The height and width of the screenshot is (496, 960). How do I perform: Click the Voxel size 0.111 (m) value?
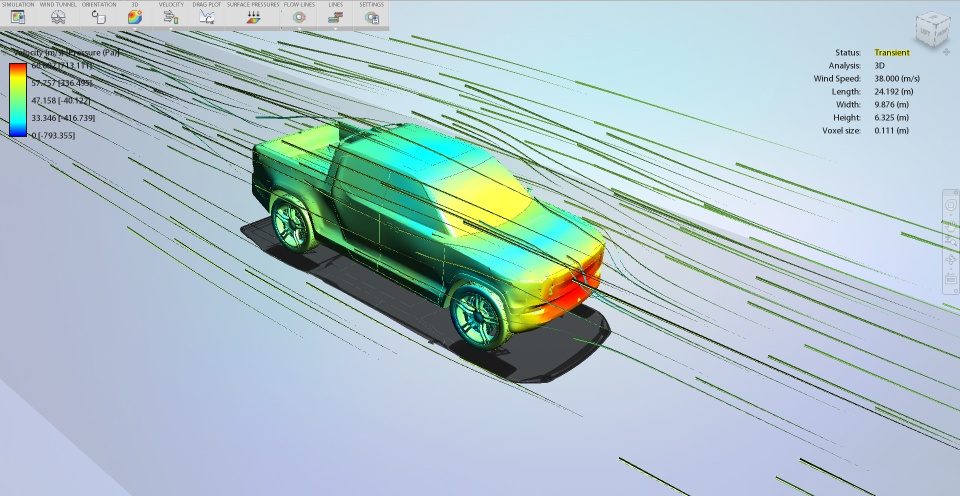[x=891, y=130]
